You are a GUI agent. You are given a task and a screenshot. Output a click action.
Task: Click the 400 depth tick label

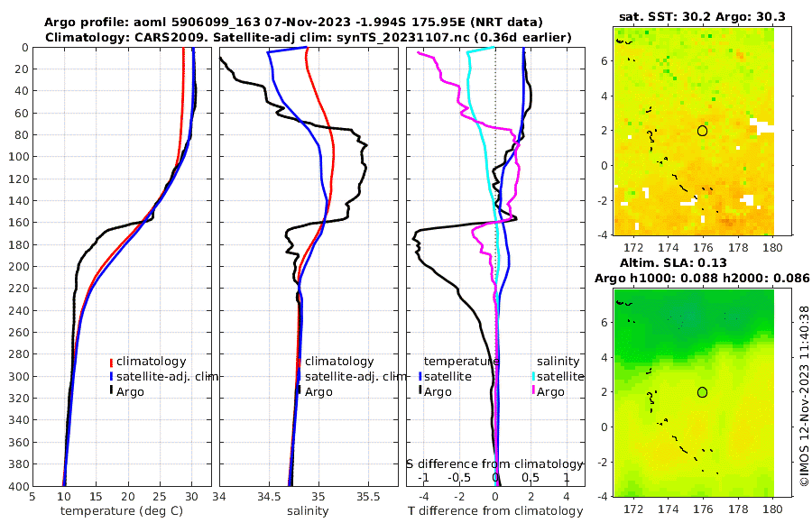point(19,486)
